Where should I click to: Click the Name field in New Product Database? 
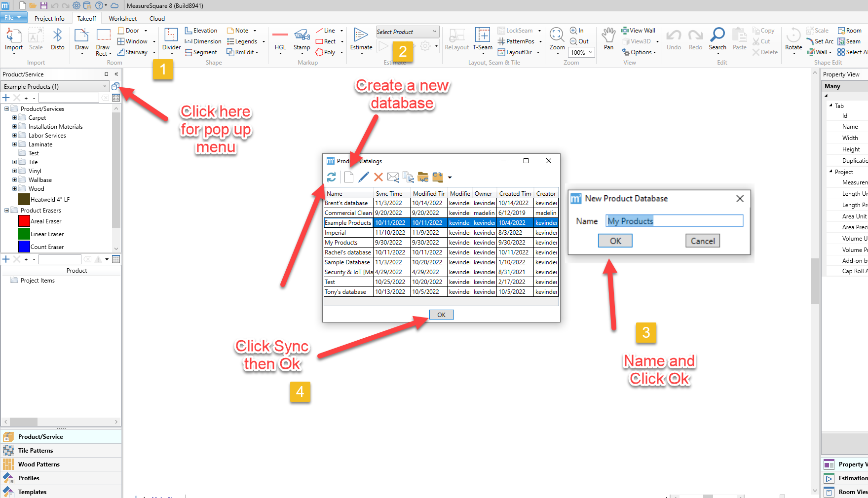[674, 221]
